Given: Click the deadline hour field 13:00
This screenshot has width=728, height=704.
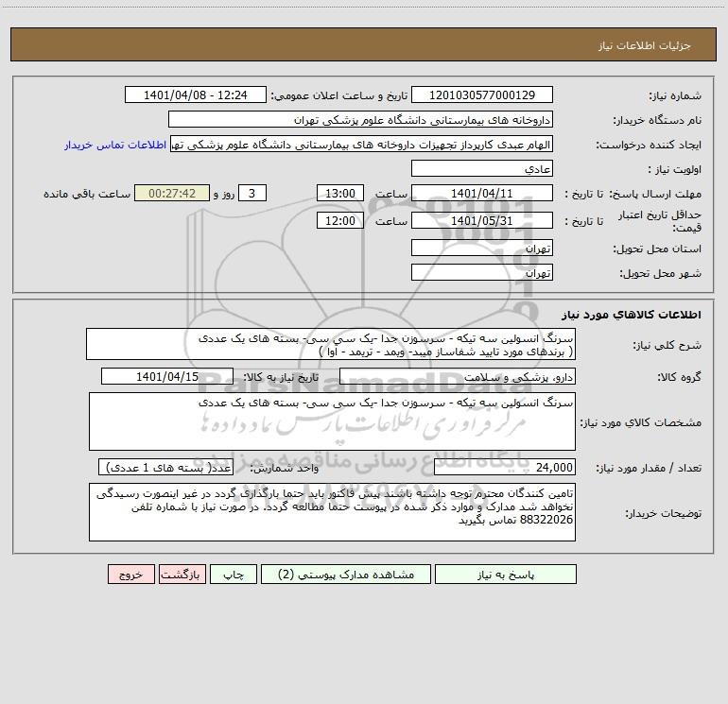Looking at the screenshot, I should [339, 193].
